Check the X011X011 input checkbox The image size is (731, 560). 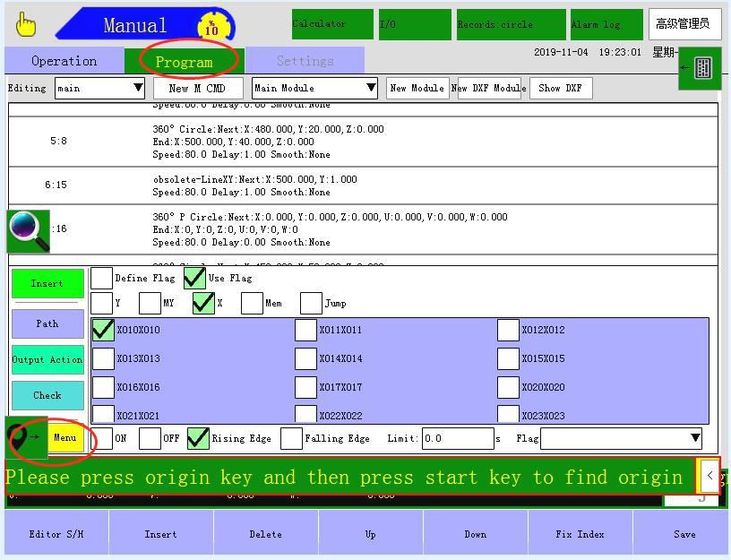(305, 331)
